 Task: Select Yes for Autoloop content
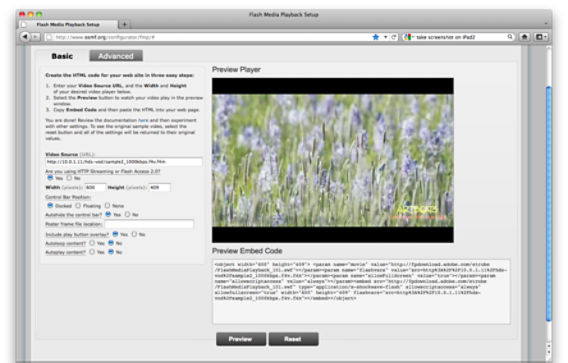click(x=92, y=243)
